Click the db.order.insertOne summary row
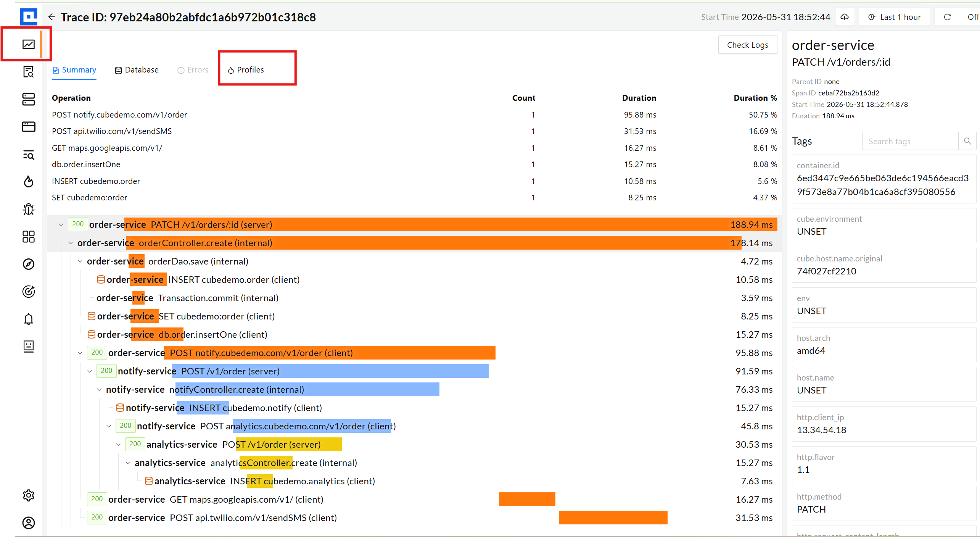The width and height of the screenshot is (980, 537). (x=414, y=164)
